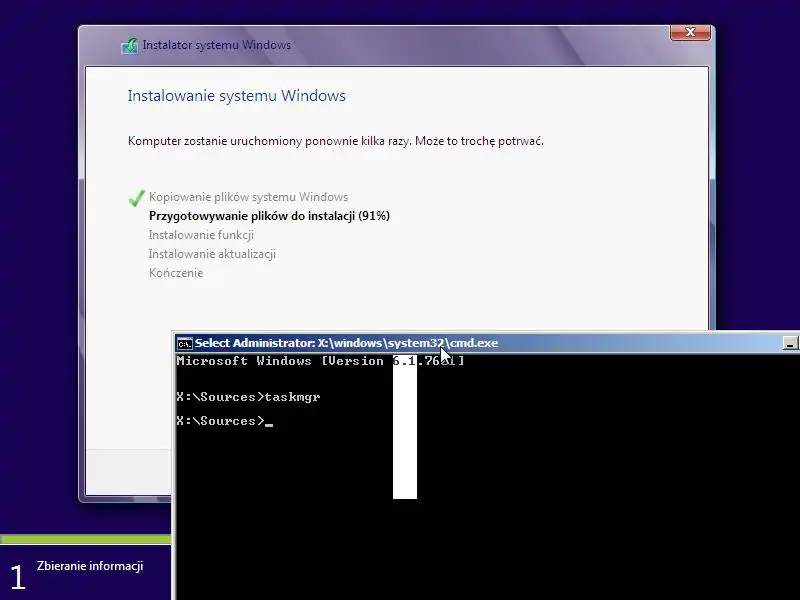Click the cmd.exe console title bar text
The image size is (800, 600).
(346, 343)
